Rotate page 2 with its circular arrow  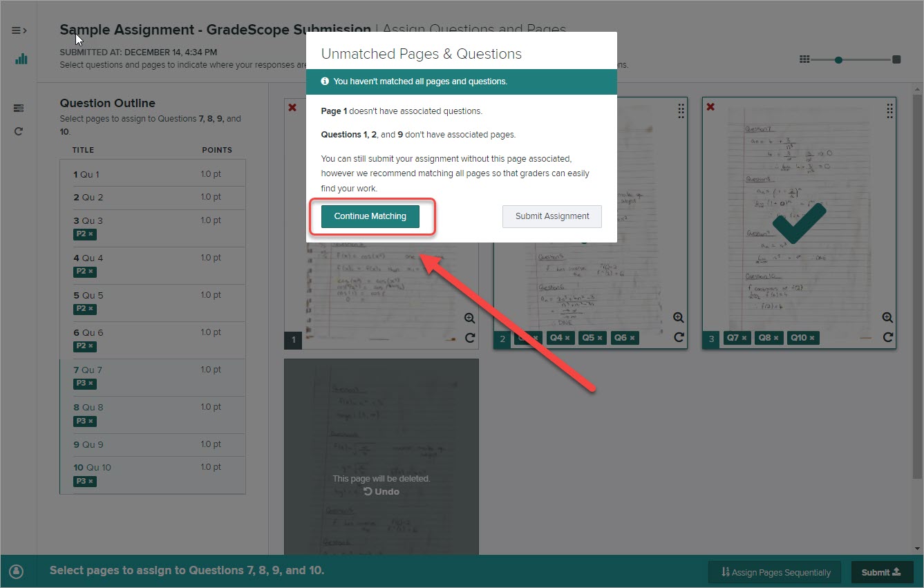(x=679, y=338)
